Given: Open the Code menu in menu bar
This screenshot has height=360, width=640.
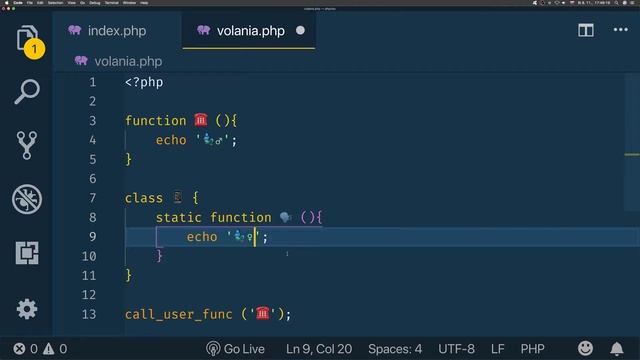Looking at the screenshot, I should (18, 2).
